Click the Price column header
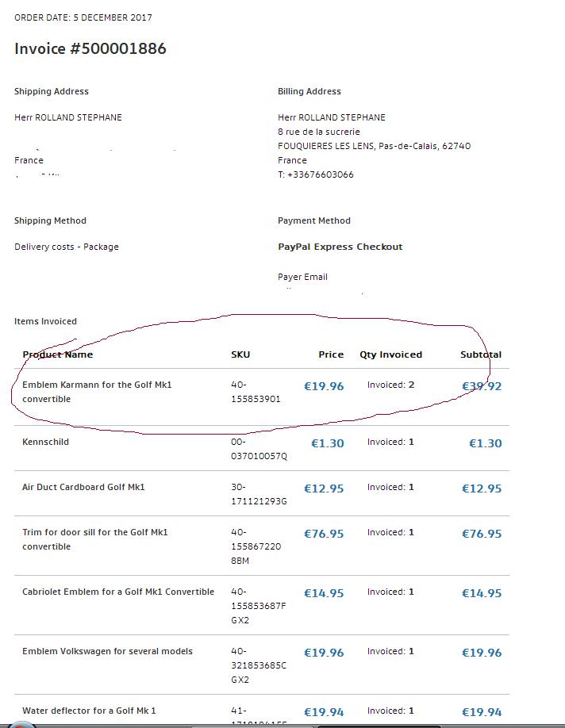565x728 pixels. pyautogui.click(x=331, y=354)
